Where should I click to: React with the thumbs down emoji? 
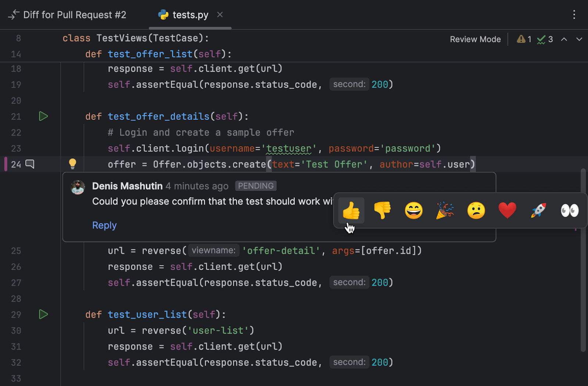[382, 210]
